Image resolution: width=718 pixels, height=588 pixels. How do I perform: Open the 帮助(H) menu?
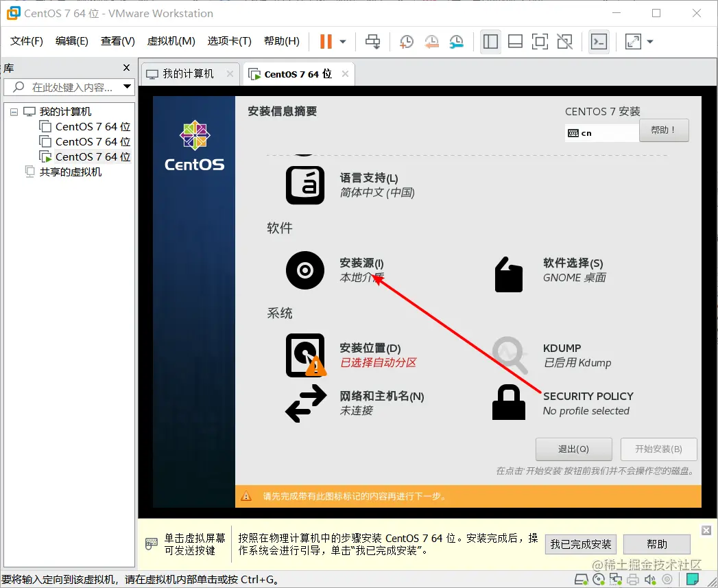pyautogui.click(x=282, y=41)
